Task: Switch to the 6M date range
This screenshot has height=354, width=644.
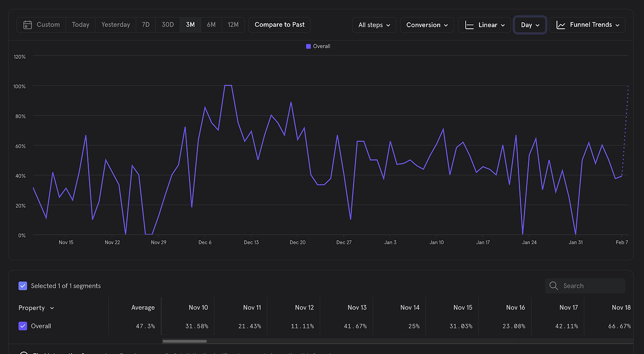Action: (x=211, y=25)
